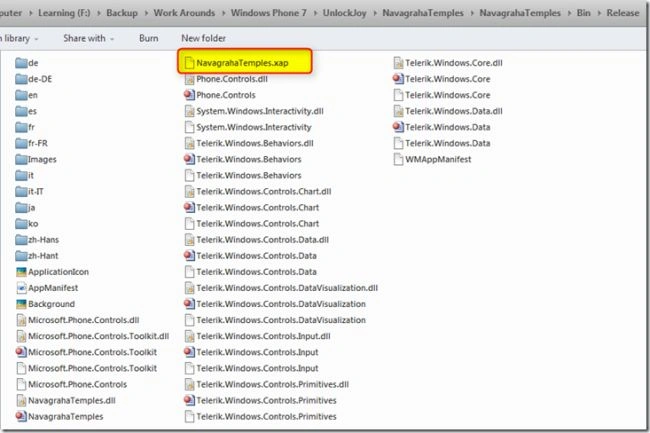This screenshot has width=650, height=433.
Task: Click the Burn toolbar button
Action: (149, 38)
